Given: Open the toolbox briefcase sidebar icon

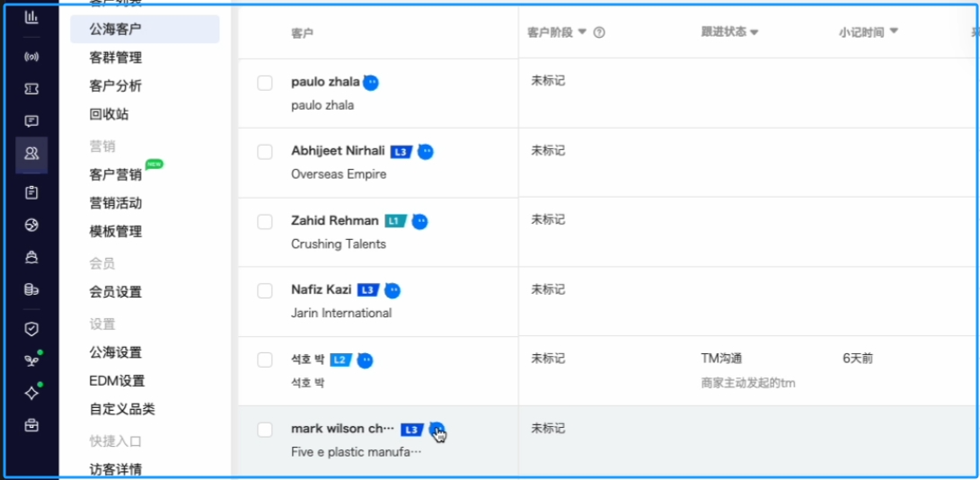Looking at the screenshot, I should 31,425.
